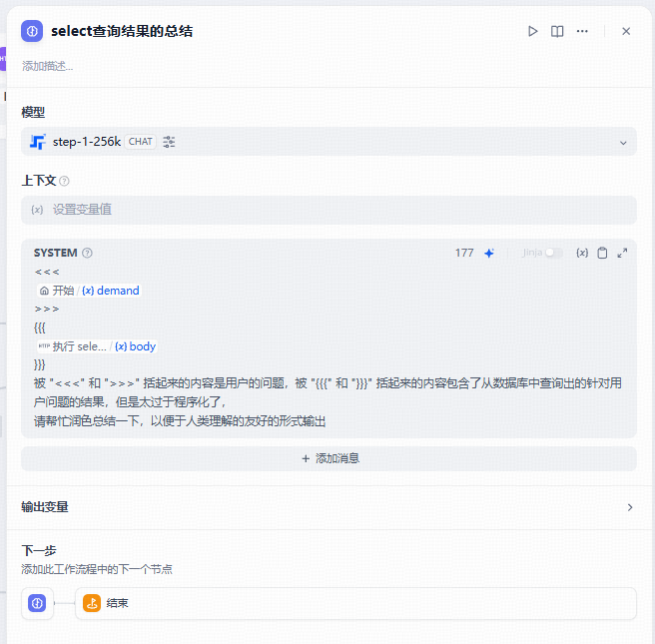Click the >>> closing marker line
Viewport: 655px width, 644px height.
pos(47,310)
